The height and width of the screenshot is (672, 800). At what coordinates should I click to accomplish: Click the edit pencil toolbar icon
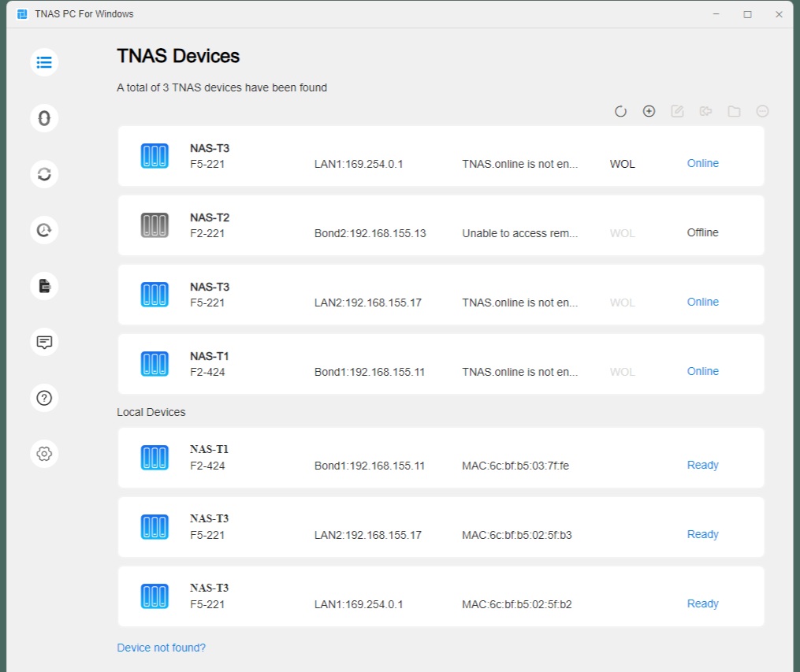(677, 111)
